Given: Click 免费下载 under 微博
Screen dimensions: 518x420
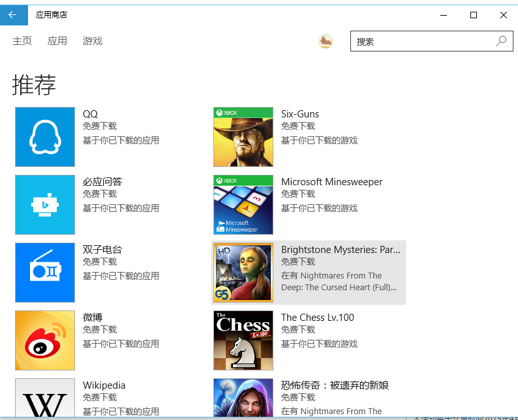Looking at the screenshot, I should tap(100, 329).
